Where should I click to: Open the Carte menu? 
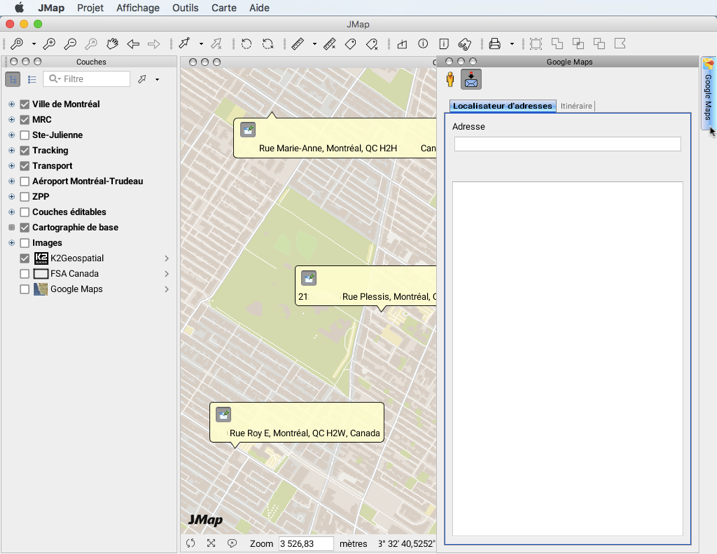(x=224, y=8)
